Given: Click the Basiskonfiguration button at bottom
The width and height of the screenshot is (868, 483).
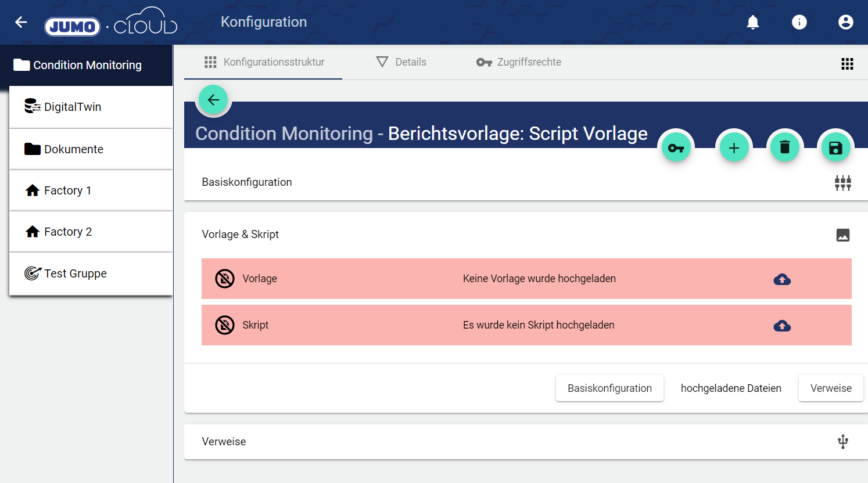Looking at the screenshot, I should (609, 388).
